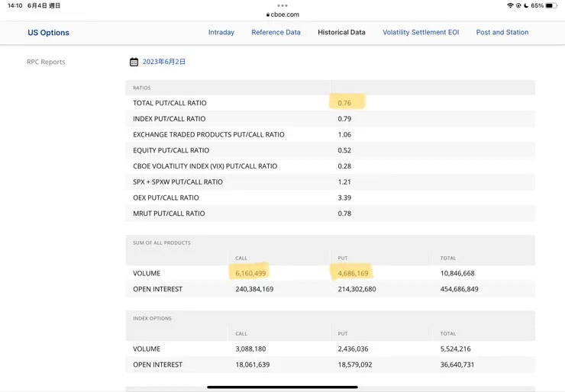This screenshot has width=565, height=392.
Task: Open the 2023年6月2日 date picker
Action: click(x=163, y=62)
